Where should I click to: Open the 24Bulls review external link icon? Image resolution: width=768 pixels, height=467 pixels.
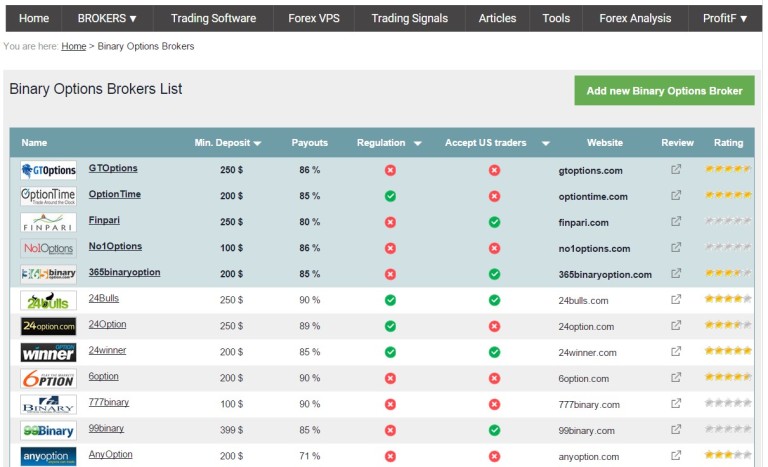pyautogui.click(x=676, y=299)
